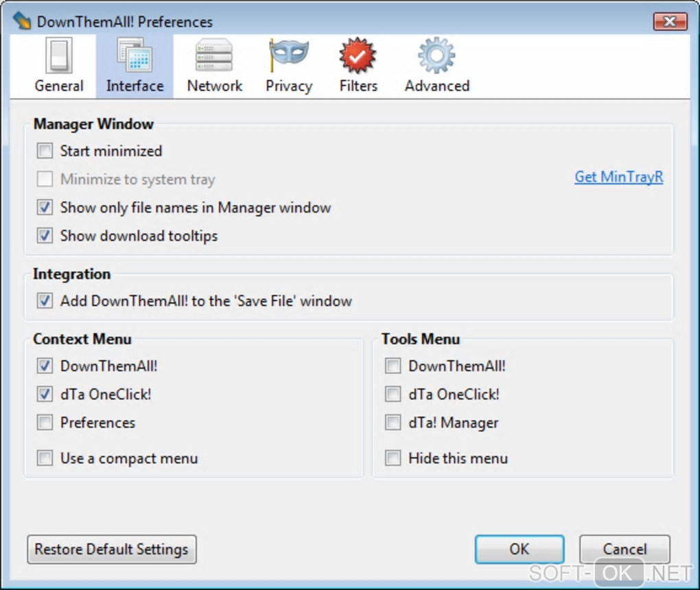Uncheck Add DownThemAll! to Save File window

click(x=45, y=300)
